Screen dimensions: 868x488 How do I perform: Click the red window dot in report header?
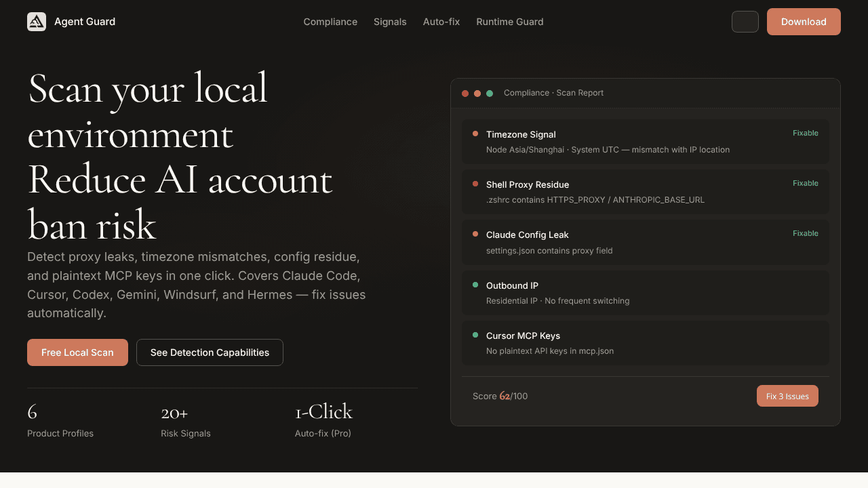click(465, 94)
